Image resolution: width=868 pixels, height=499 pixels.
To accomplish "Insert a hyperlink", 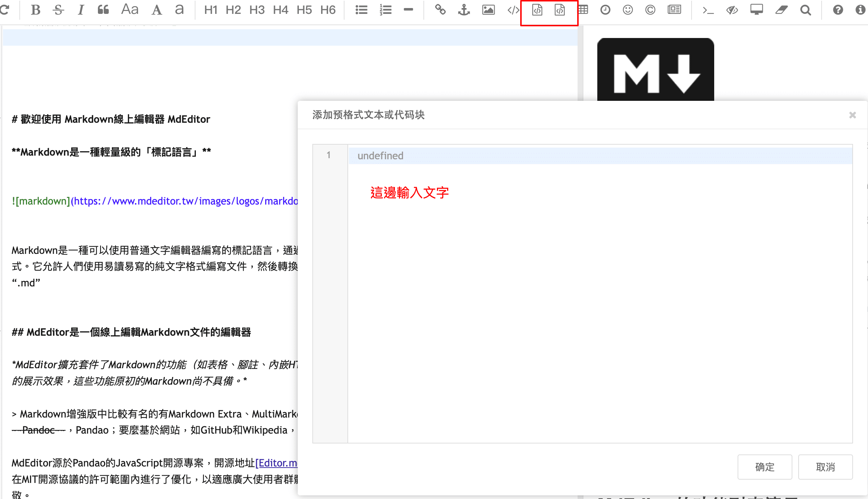I will click(x=440, y=10).
